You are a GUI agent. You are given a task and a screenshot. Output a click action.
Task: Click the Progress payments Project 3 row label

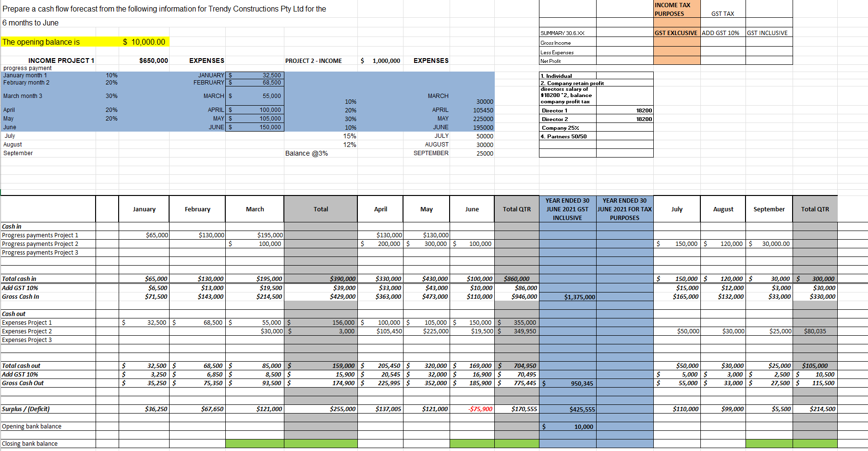tap(40, 252)
